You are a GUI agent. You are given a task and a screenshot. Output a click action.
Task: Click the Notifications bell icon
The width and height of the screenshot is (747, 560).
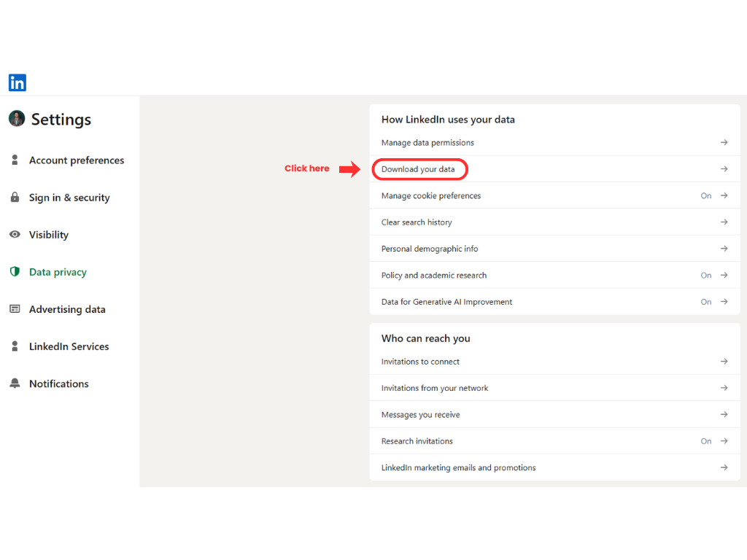[15, 384]
